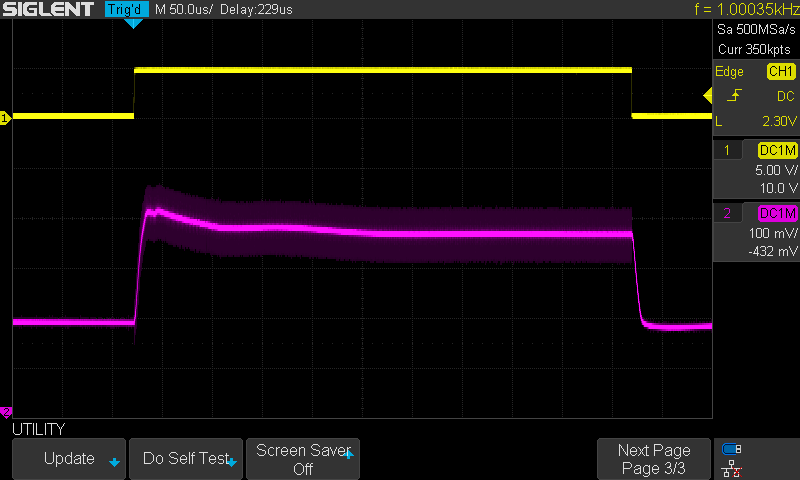This screenshot has width=800, height=480.
Task: Click the channel 2 number box
Action: [728, 213]
